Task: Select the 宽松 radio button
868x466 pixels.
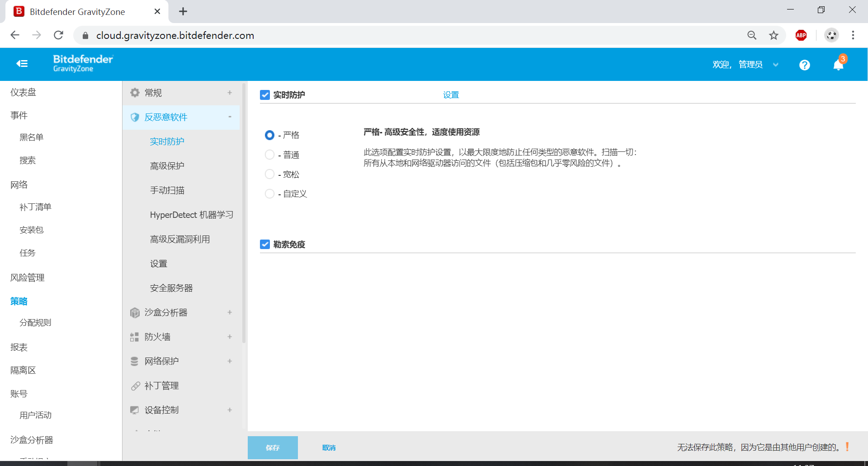Action: 269,174
